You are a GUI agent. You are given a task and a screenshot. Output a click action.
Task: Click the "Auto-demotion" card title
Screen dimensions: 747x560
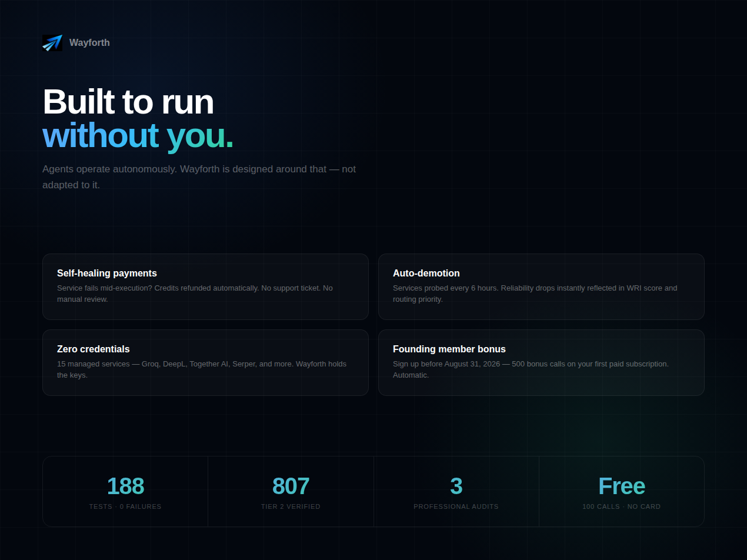click(x=426, y=273)
